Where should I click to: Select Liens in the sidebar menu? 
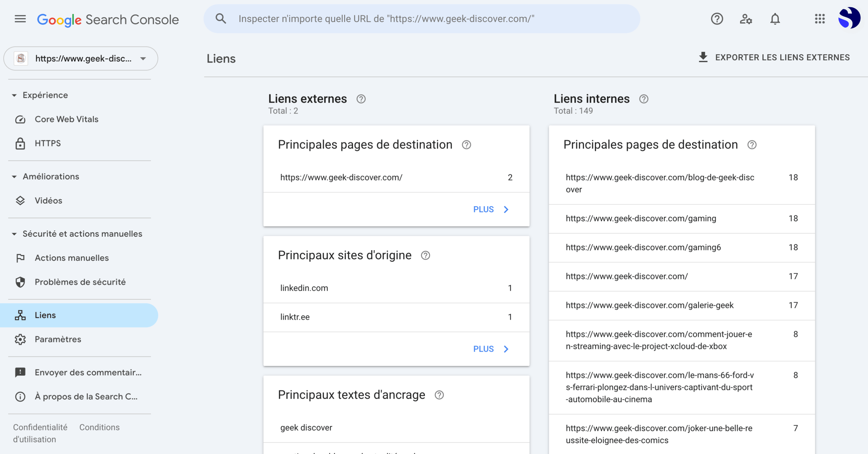click(x=45, y=315)
